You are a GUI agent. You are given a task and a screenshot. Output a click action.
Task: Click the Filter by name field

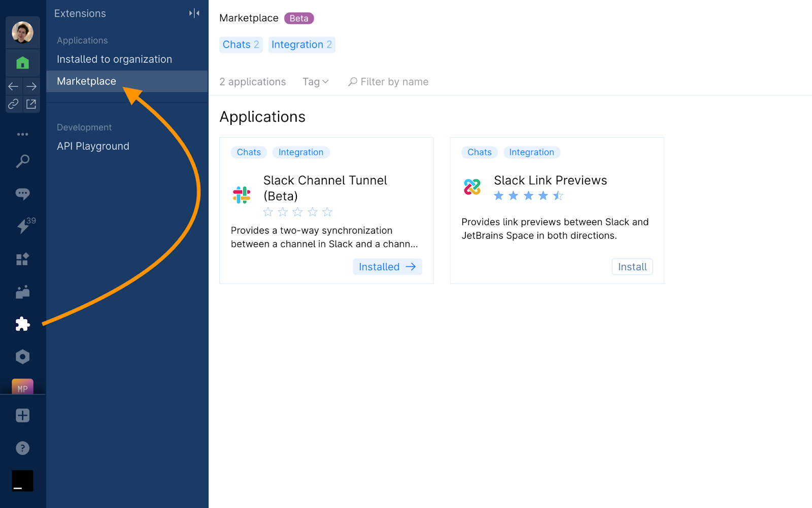click(394, 82)
